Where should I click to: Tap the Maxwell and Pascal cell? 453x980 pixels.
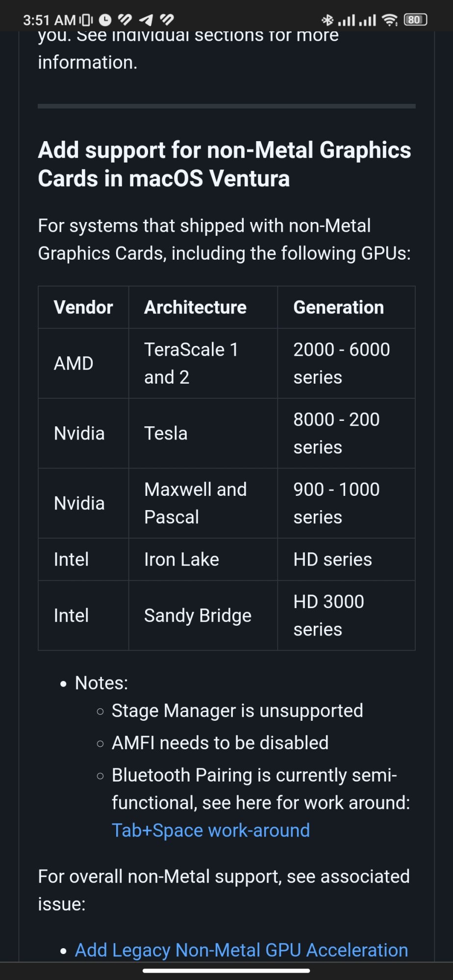tap(195, 503)
